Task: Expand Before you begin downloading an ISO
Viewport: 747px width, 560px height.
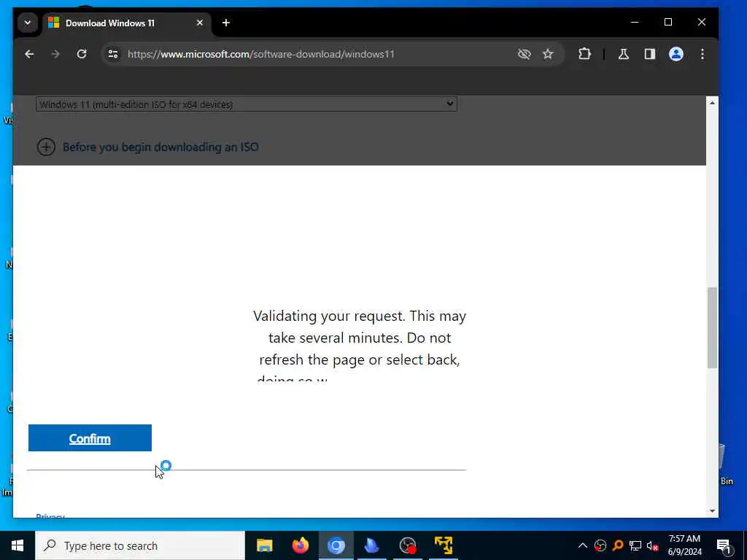Action: click(x=147, y=147)
